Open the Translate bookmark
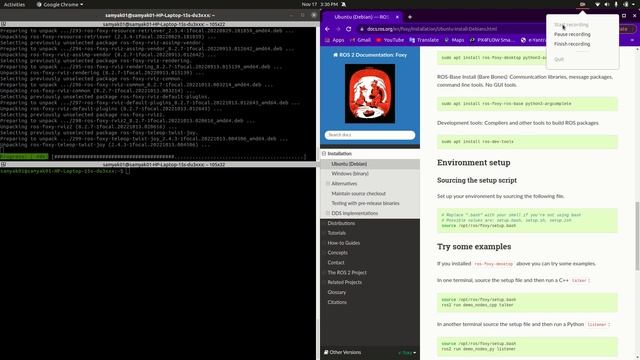640x360 pixels. pos(424,40)
